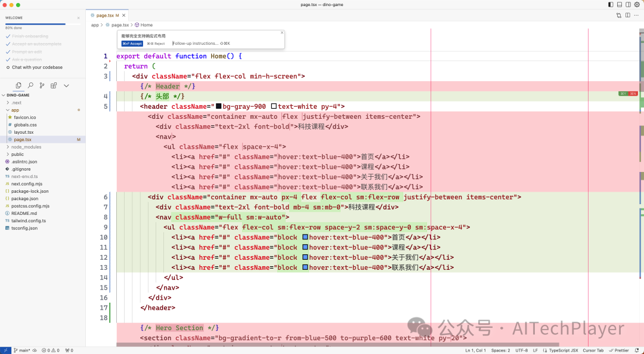Expand the public folder
Viewport: 644px width, 354px height.
pyautogui.click(x=17, y=154)
